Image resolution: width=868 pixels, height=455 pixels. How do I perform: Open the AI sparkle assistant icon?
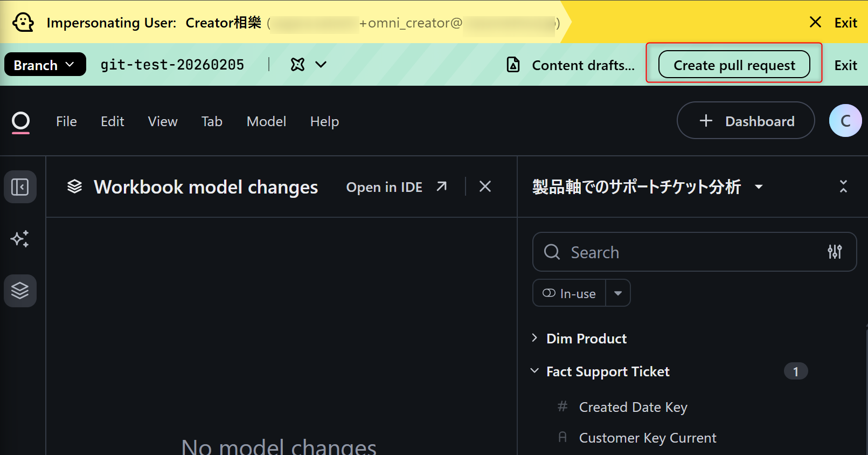click(20, 239)
